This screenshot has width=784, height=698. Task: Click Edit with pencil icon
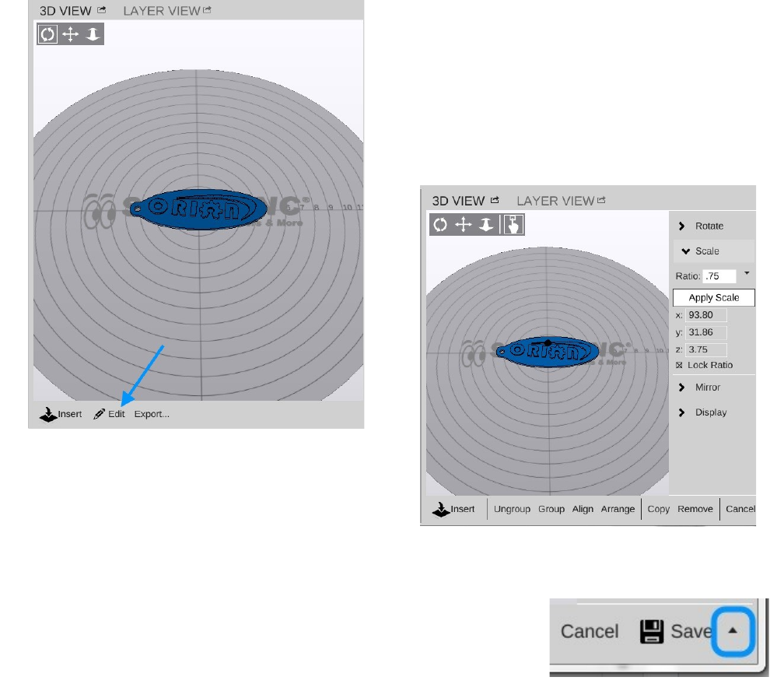tap(109, 414)
